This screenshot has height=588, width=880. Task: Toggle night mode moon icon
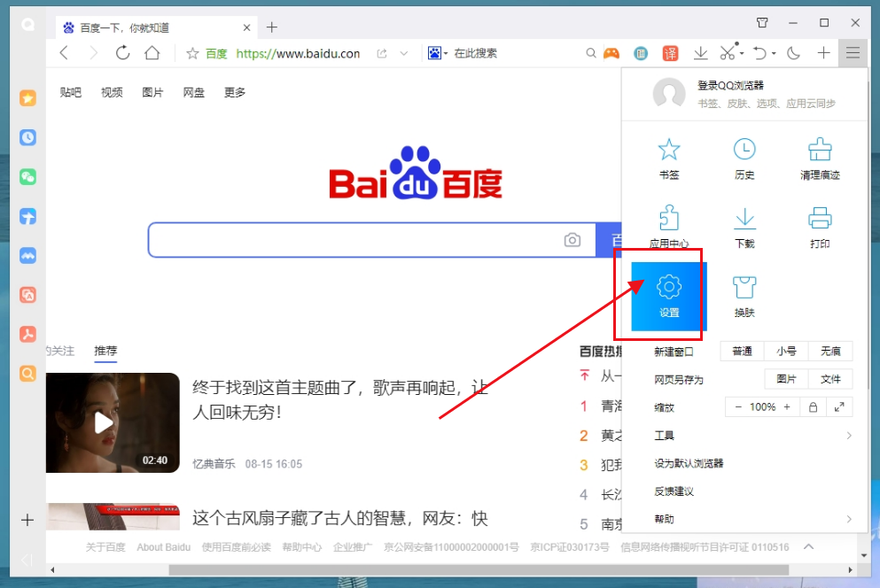coord(793,53)
